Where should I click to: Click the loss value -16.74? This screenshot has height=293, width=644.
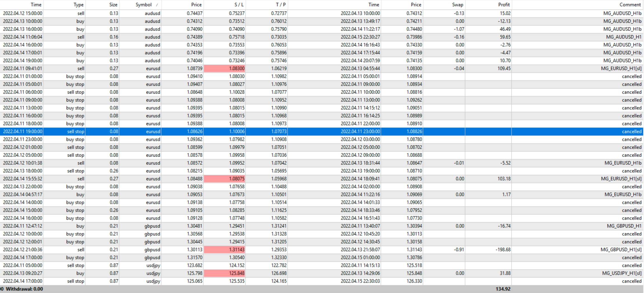coord(504,226)
